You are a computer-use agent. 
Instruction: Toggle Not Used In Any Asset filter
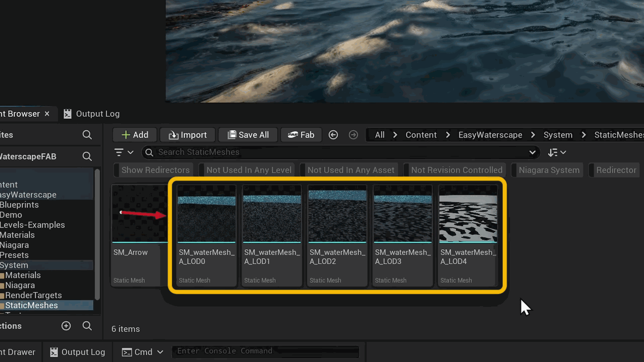[349, 170]
